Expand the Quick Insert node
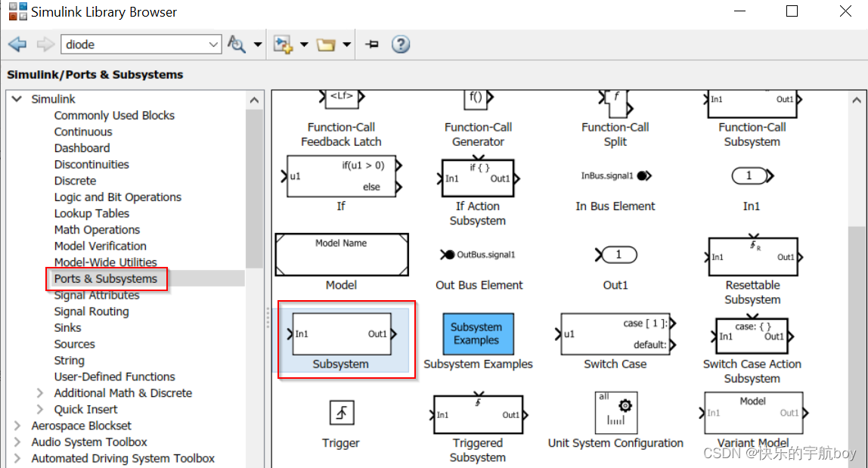The image size is (868, 468). (40, 409)
